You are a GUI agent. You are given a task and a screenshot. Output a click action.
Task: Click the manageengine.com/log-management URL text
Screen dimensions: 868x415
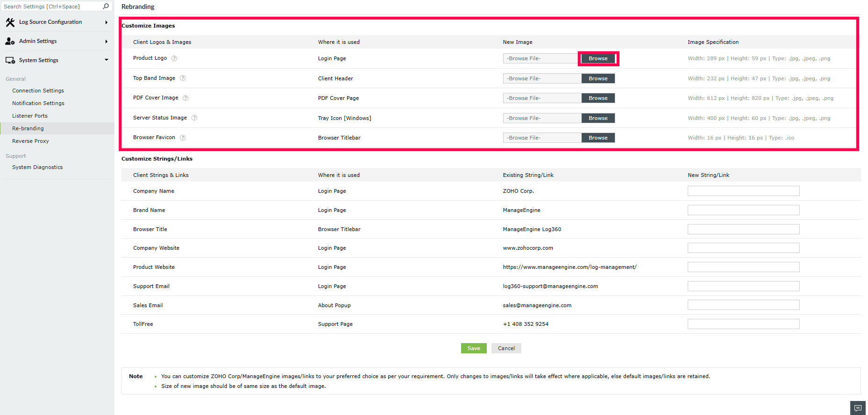click(x=569, y=267)
